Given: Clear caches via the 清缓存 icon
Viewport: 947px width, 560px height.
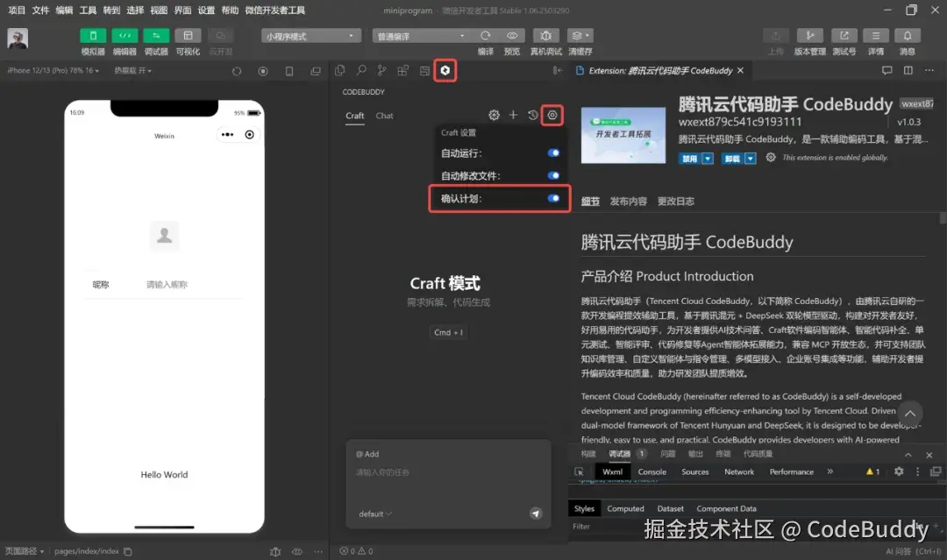Looking at the screenshot, I should [x=579, y=35].
